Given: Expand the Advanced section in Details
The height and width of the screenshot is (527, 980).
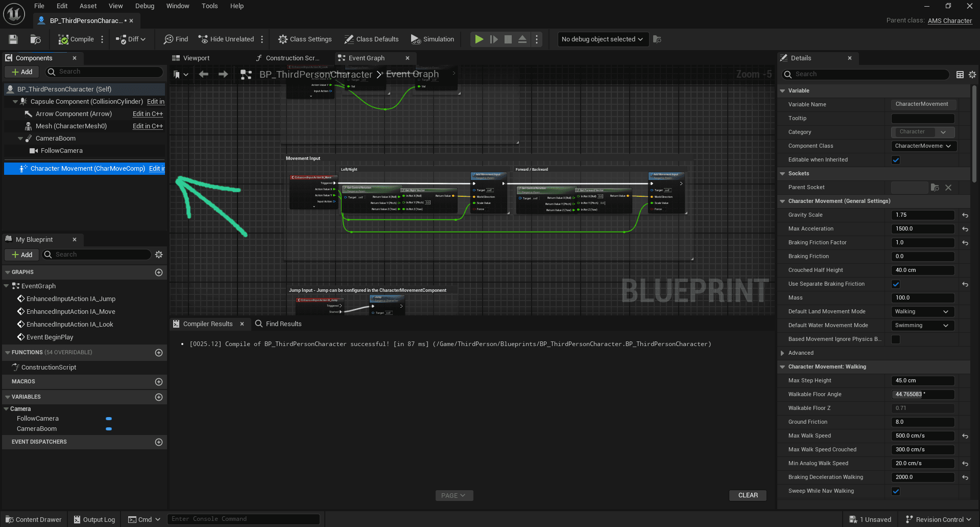Looking at the screenshot, I should click(x=801, y=353).
